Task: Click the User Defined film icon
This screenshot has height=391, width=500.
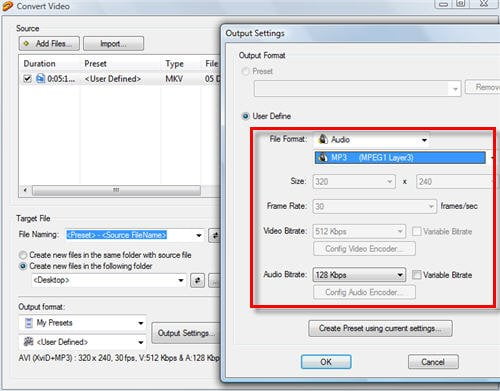Action: point(29,342)
